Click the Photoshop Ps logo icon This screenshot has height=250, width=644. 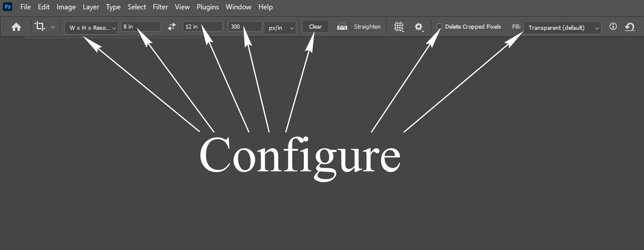tap(8, 7)
